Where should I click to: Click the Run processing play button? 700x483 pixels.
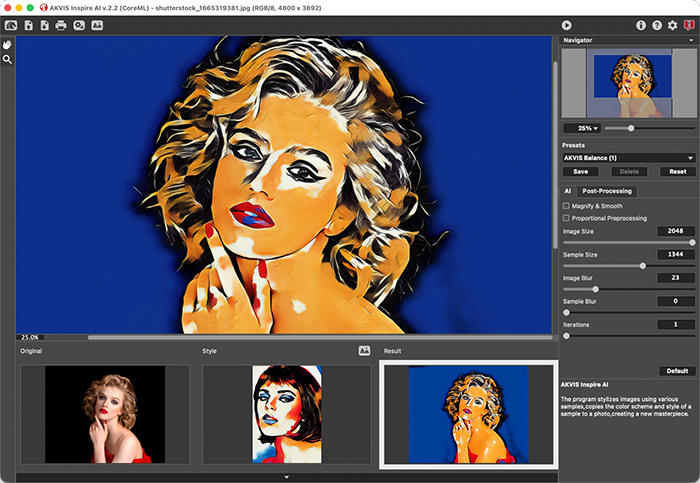(566, 25)
